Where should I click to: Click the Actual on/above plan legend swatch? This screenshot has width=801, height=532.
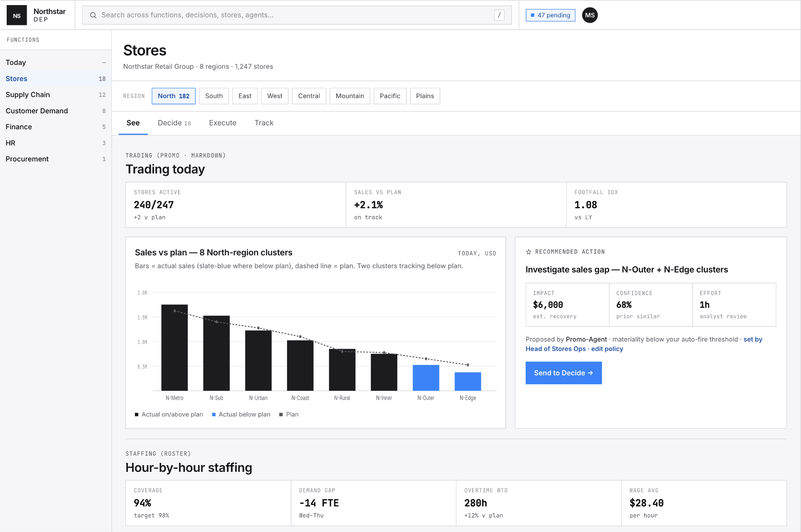136,414
